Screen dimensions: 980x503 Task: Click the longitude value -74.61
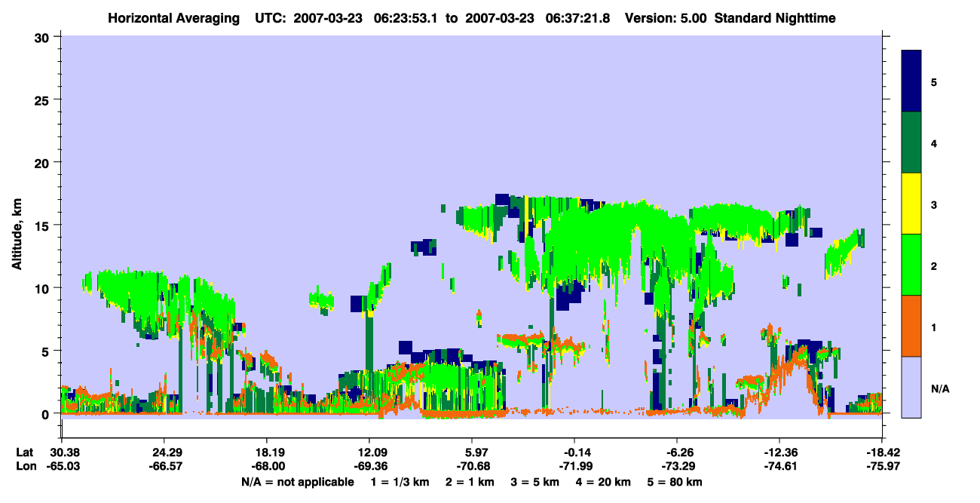tap(779, 466)
